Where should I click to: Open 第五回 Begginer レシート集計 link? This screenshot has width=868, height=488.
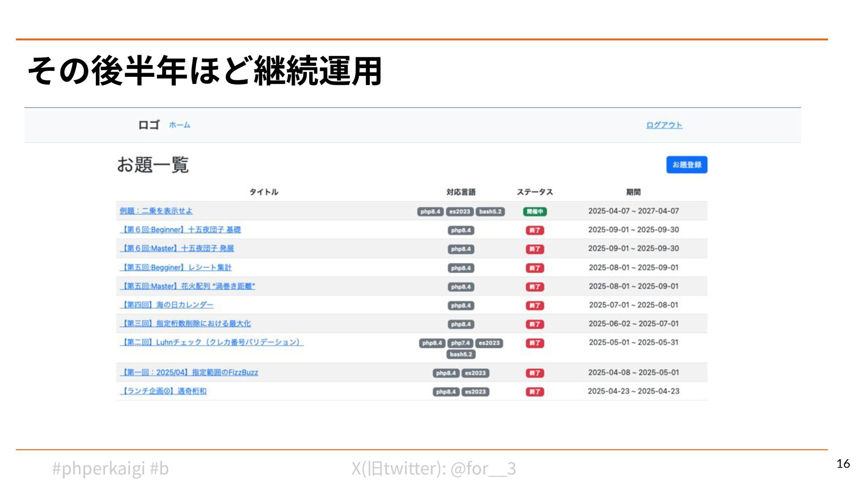pyautogui.click(x=175, y=267)
